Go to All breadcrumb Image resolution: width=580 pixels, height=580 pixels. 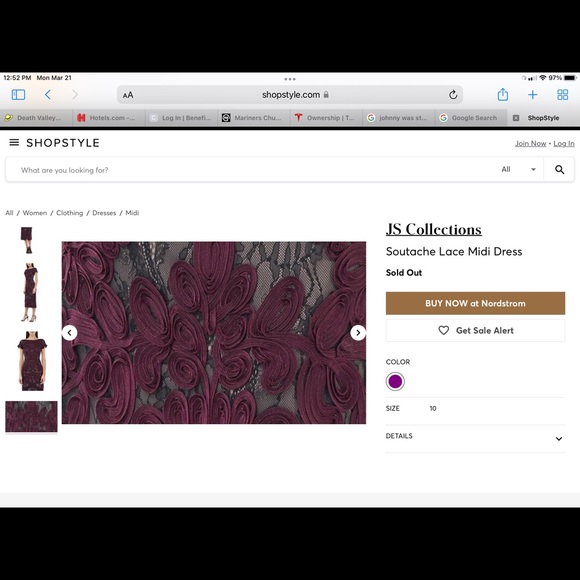click(9, 213)
